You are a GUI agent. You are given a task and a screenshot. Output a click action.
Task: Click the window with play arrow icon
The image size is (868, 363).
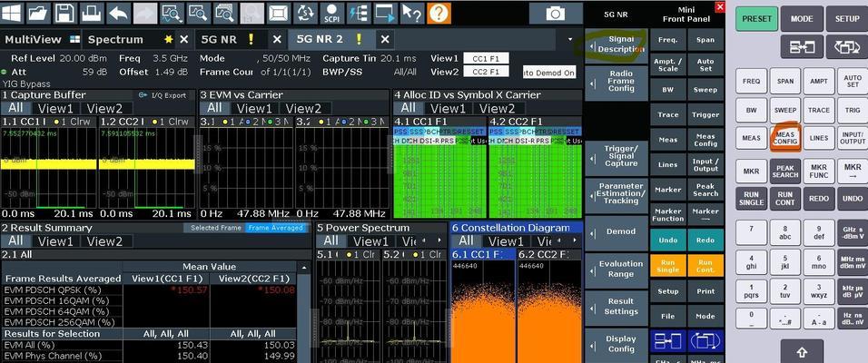[x=385, y=13]
